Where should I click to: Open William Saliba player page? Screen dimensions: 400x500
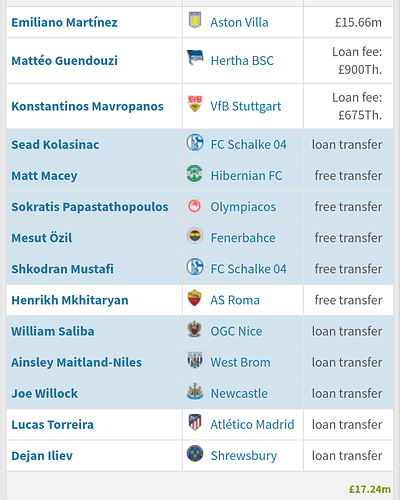[53, 331]
